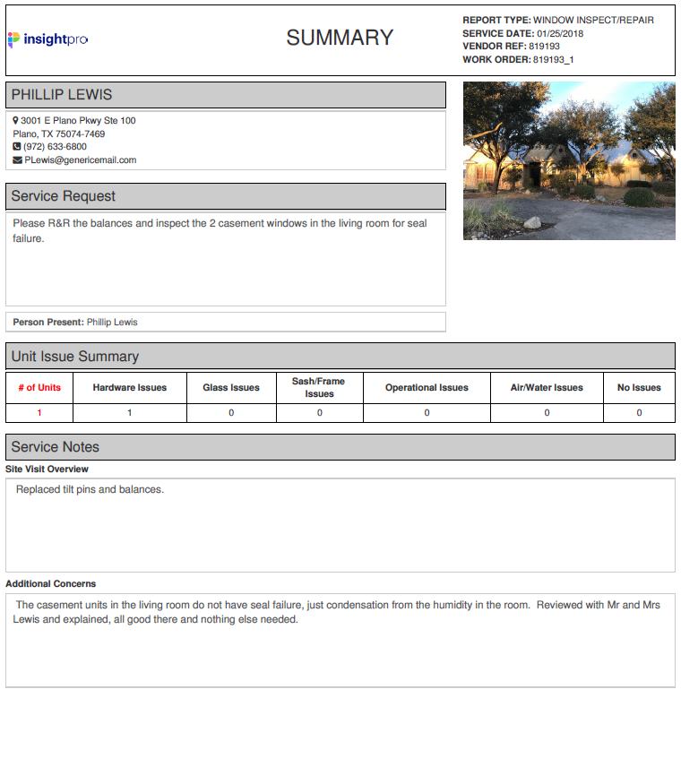Click the Operational Issues column header
This screenshot has height=784, width=681.
coord(427,387)
